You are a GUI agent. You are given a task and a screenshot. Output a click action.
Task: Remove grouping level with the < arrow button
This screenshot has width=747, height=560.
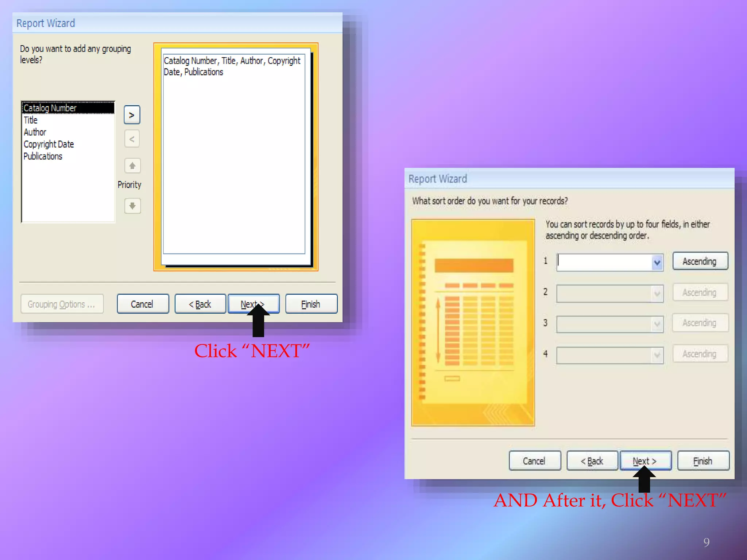tap(132, 139)
